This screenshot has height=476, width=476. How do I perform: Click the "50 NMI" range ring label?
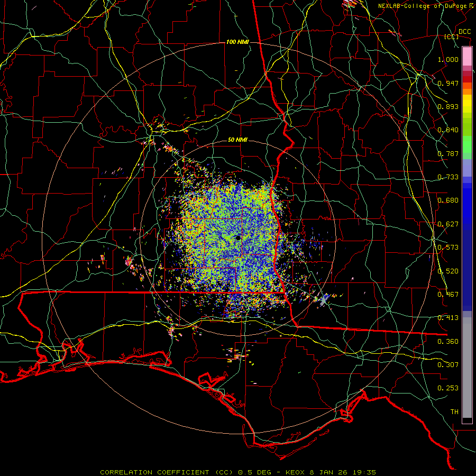click(237, 140)
